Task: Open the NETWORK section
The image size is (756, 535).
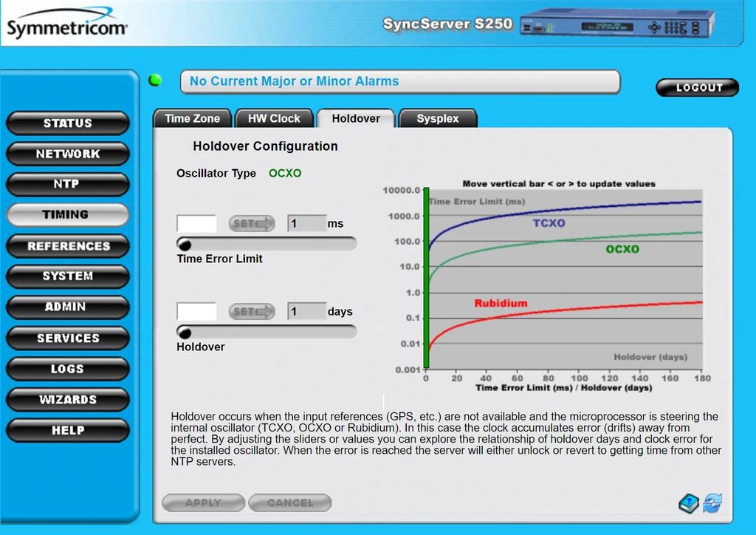Action: 67,154
